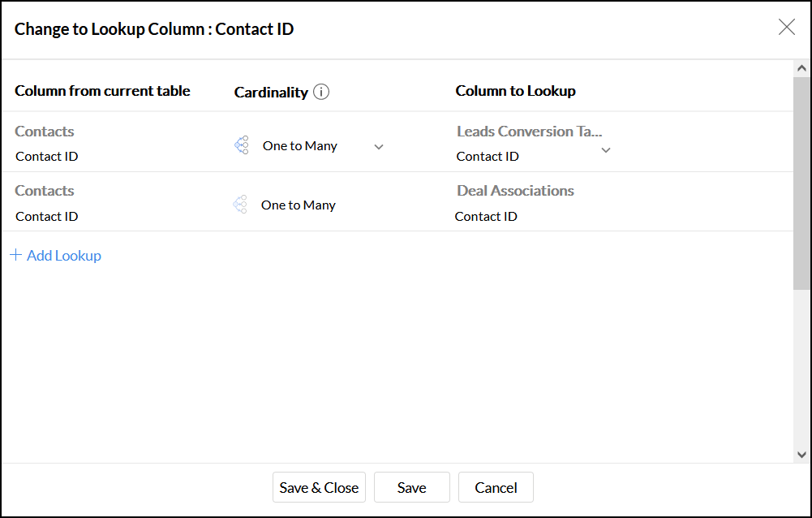Click the scrollbar up arrow
The height and width of the screenshot is (518, 812).
(801, 68)
